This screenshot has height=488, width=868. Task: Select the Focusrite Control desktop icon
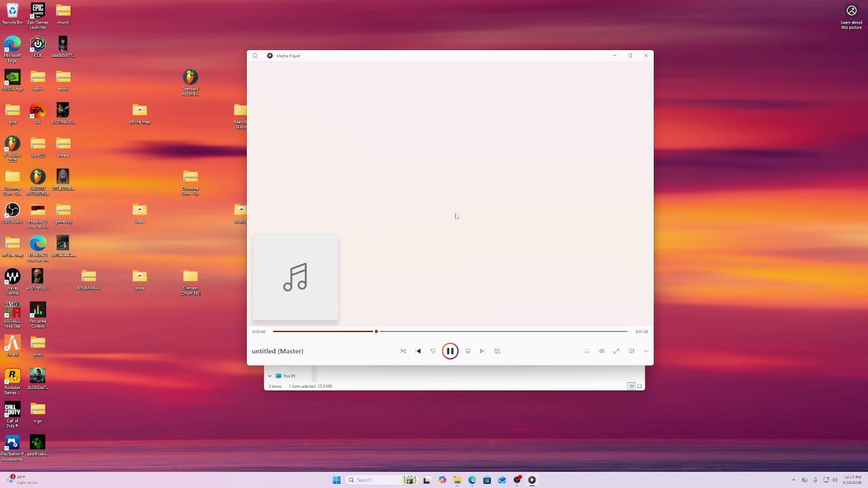pyautogui.click(x=38, y=314)
